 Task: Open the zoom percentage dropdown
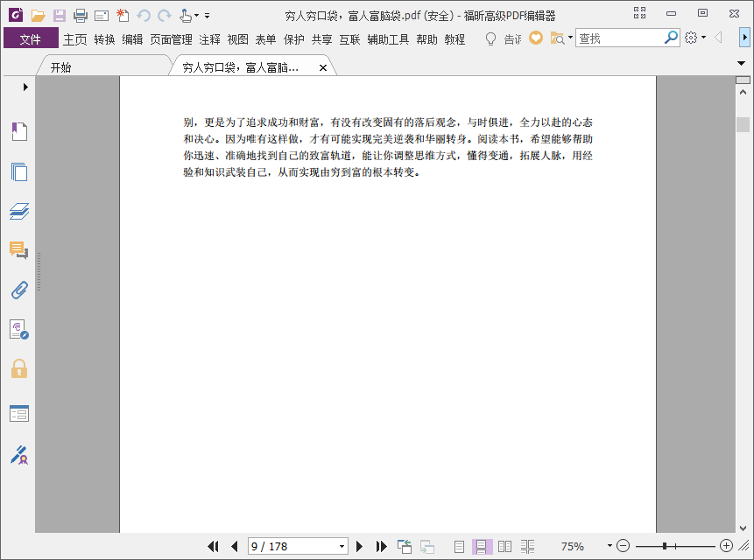tap(610, 546)
